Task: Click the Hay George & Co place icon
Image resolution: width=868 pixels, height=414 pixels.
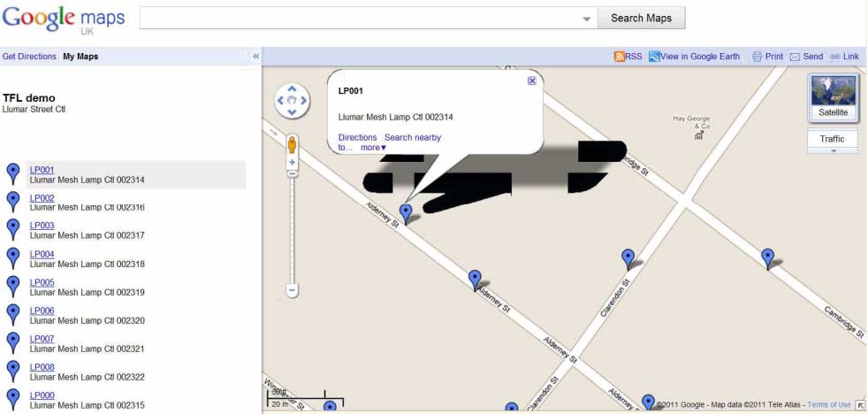Action: [x=698, y=135]
